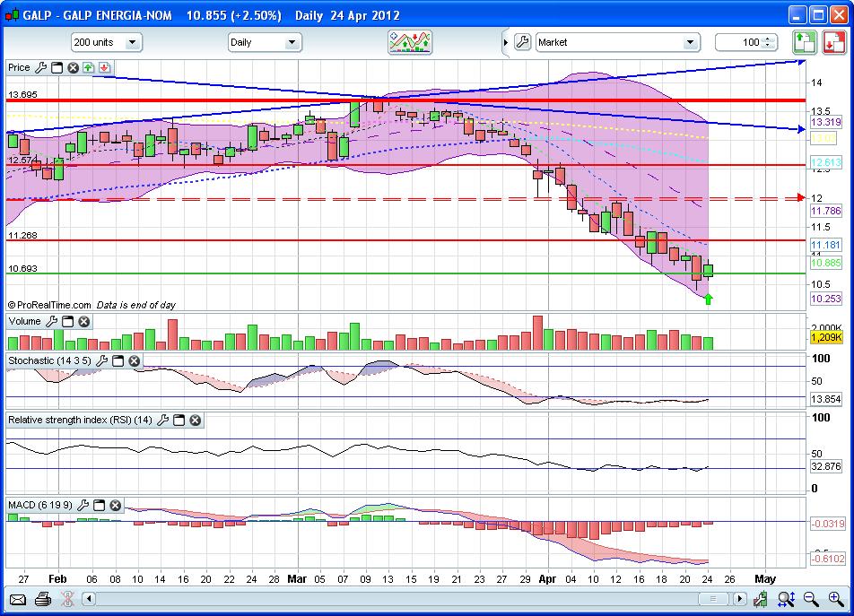Click the -0.6102 MACD value tag
This screenshot has height=616, width=854.
tap(827, 559)
